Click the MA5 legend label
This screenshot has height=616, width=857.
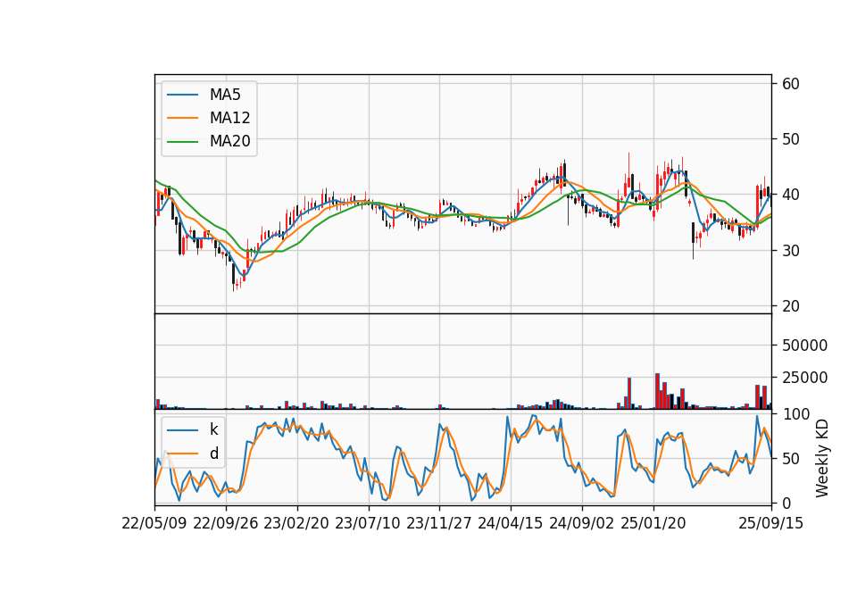[x=225, y=95]
